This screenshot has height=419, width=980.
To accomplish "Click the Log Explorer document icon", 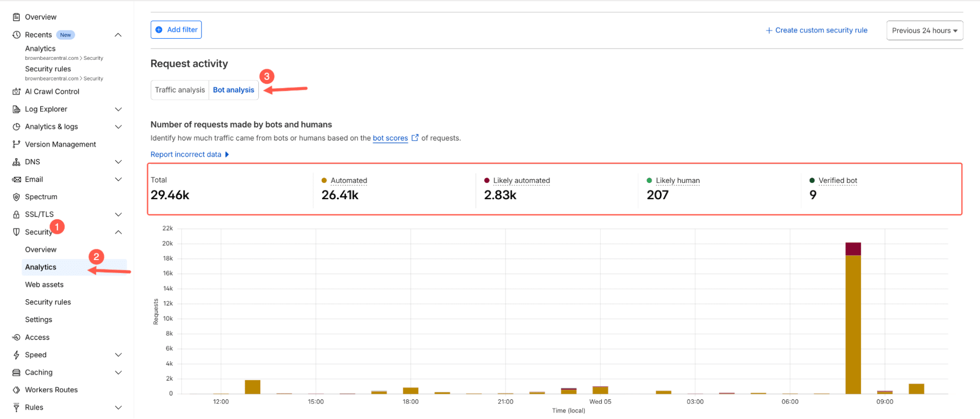I will 16,109.
